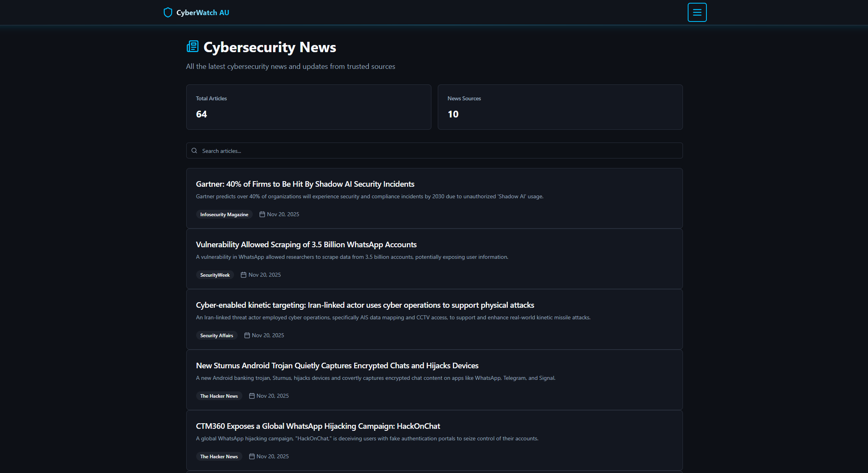Click the magnifier icon in search bar
868x473 pixels.
pos(194,150)
